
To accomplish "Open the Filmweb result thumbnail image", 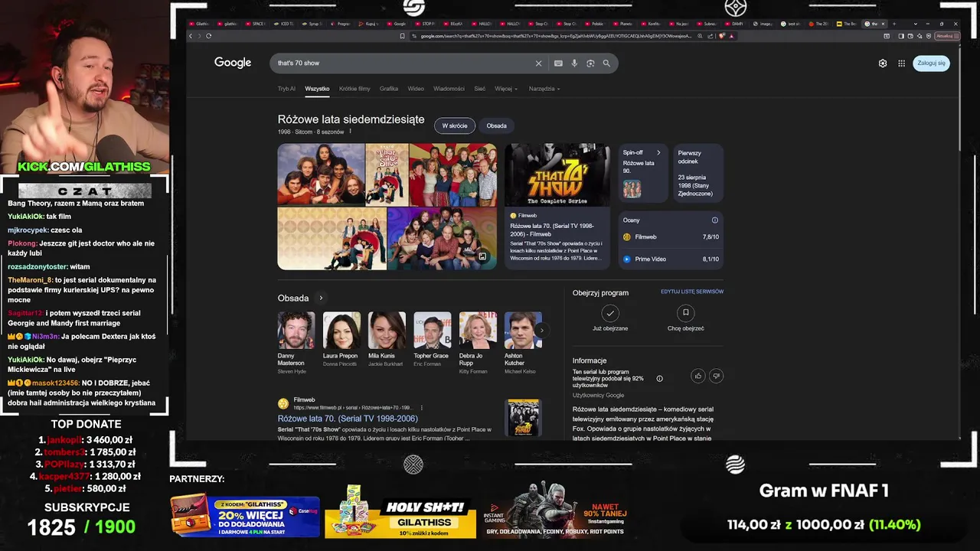I will 524,418.
